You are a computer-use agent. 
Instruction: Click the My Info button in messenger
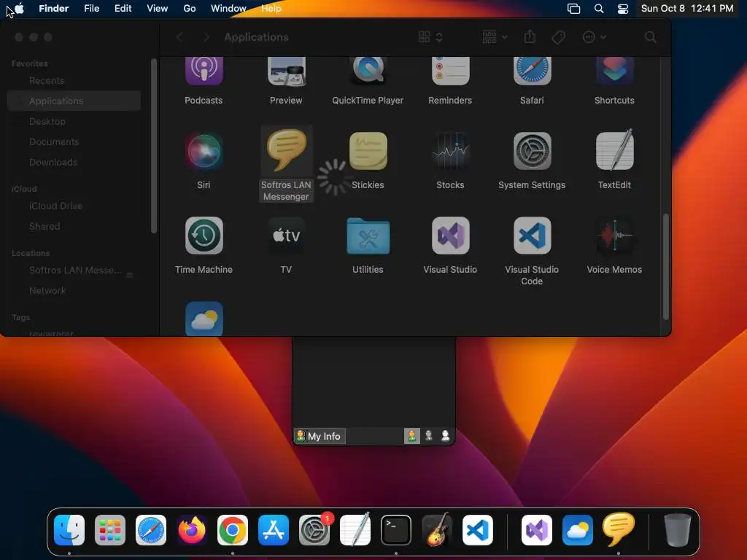click(x=320, y=436)
